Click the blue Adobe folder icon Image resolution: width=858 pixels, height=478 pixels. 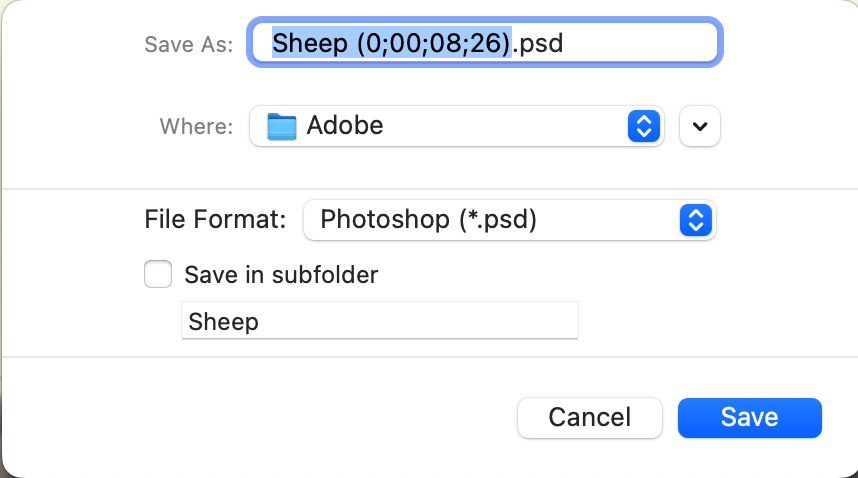[x=282, y=126]
